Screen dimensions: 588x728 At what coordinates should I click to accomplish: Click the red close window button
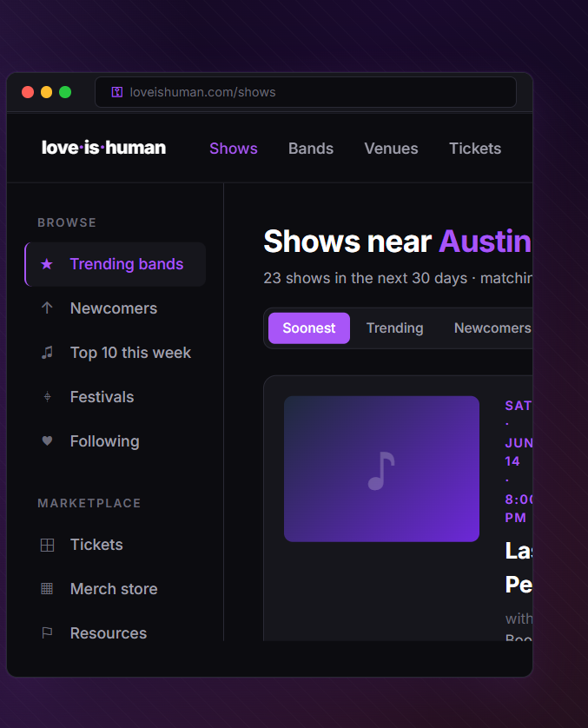point(28,92)
